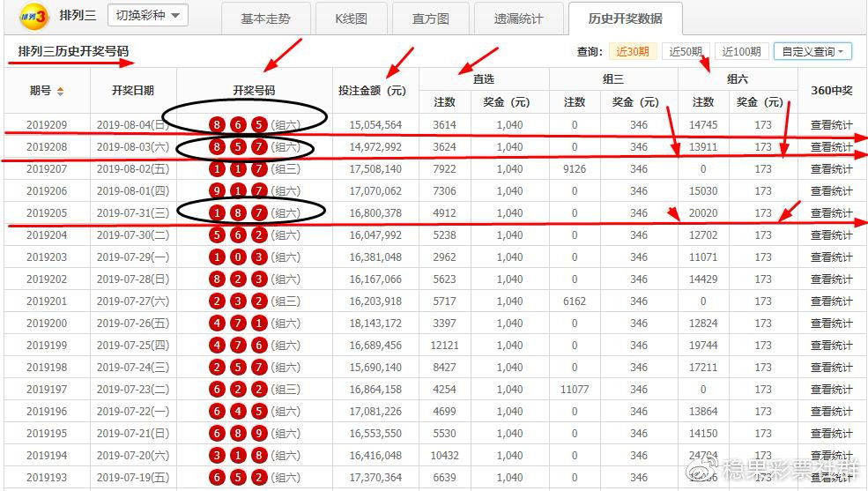Select the 历史开奖数据 tab
The height and width of the screenshot is (491, 868).
(626, 19)
